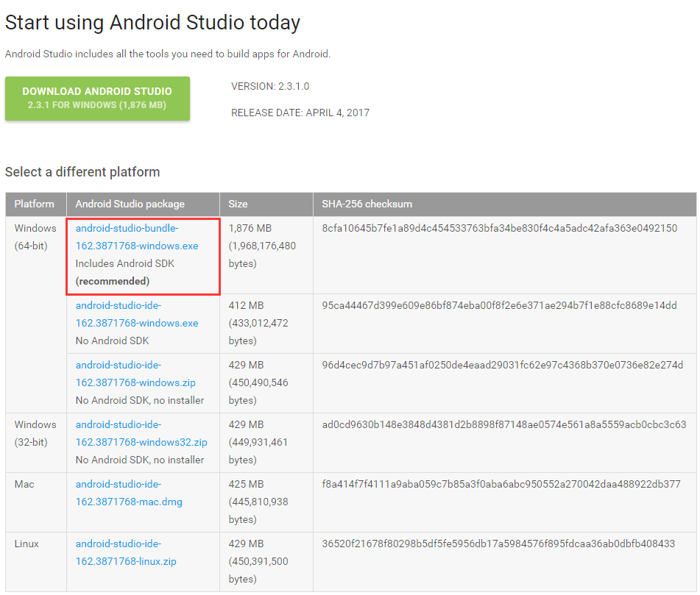700x595 pixels.
Task: Click the Platform column header
Action: (x=35, y=204)
